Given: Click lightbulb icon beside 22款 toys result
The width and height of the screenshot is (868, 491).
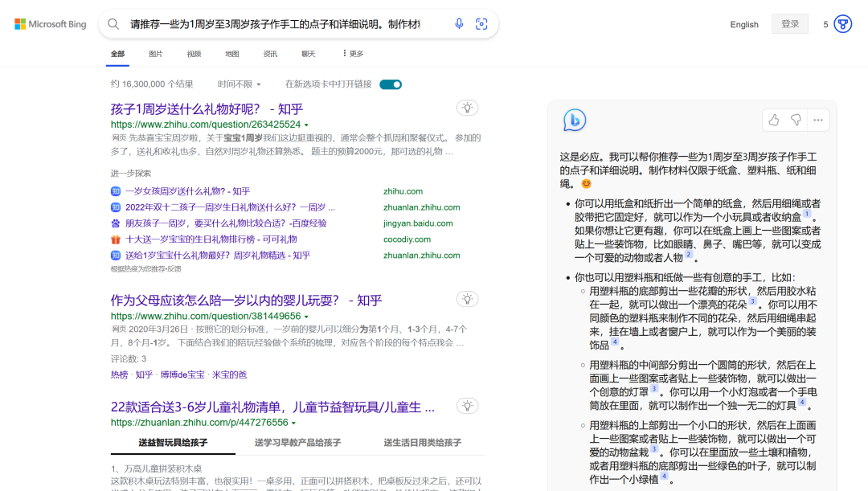Looking at the screenshot, I should click(467, 406).
